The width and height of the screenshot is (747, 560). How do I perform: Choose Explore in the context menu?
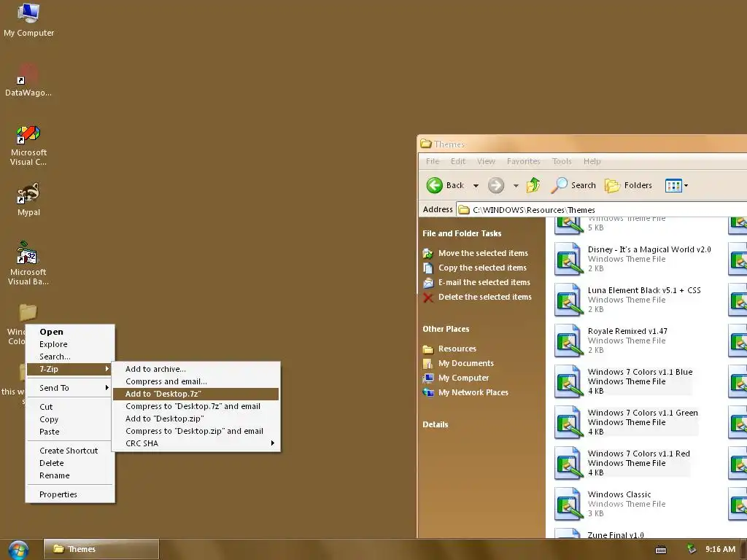click(71, 344)
